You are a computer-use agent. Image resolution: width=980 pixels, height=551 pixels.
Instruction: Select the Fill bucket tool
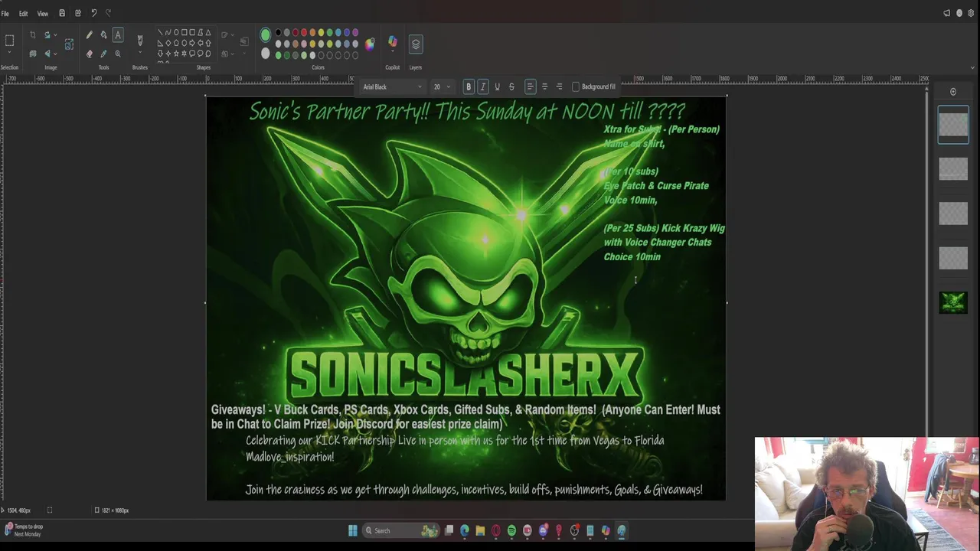click(103, 34)
